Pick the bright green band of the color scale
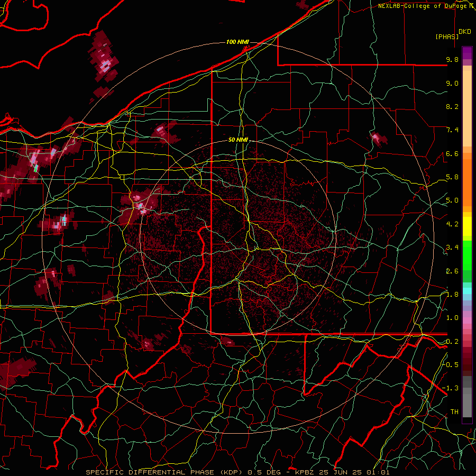The width and height of the screenshot is (476, 476). pos(467,255)
